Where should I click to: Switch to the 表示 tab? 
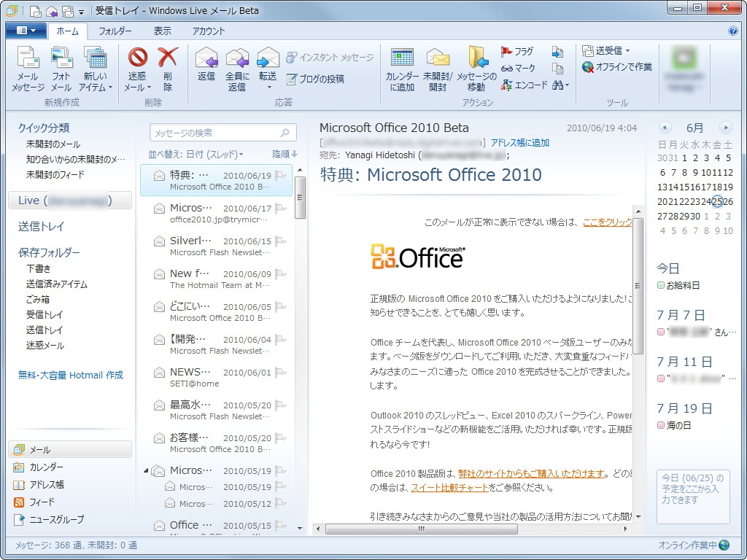point(162,31)
